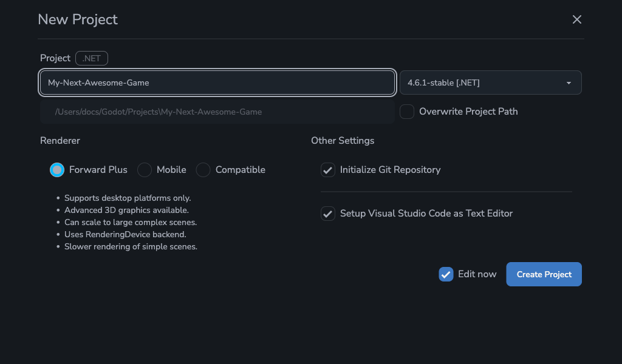Screen dimensions: 622x364
Task: Close the New Project dialog
Action: click(x=577, y=19)
